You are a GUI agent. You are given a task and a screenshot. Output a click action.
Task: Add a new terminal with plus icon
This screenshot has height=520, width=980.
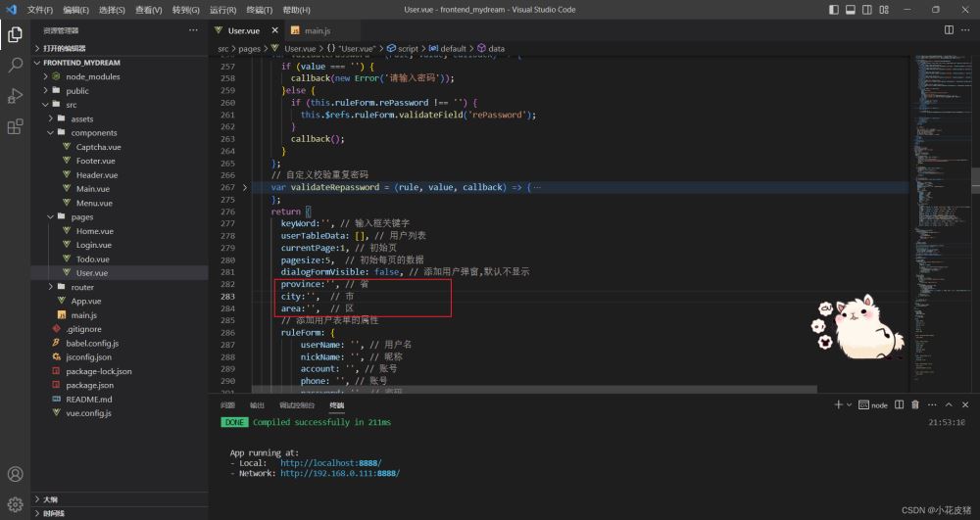(838, 404)
